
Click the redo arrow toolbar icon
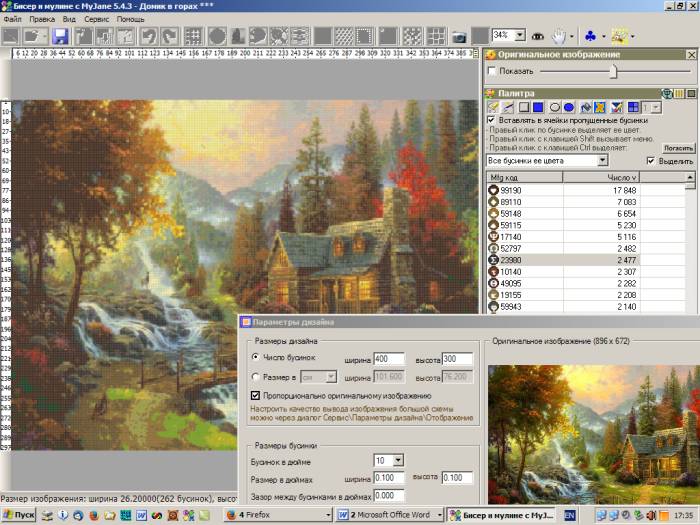(x=170, y=36)
